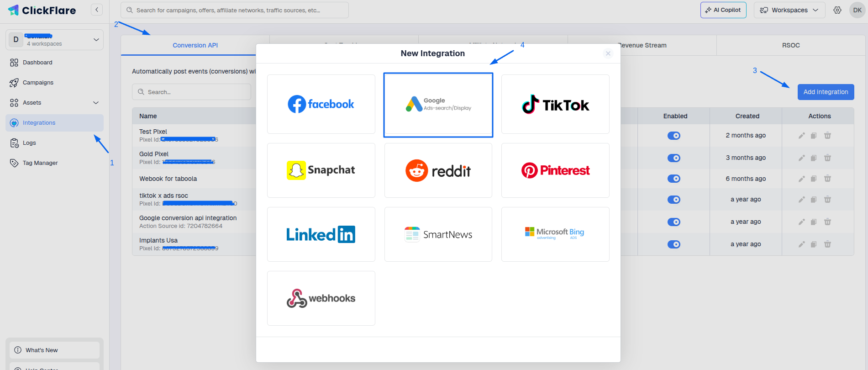
Task: Pick the Microsoft Bing Ads card
Action: coord(555,234)
